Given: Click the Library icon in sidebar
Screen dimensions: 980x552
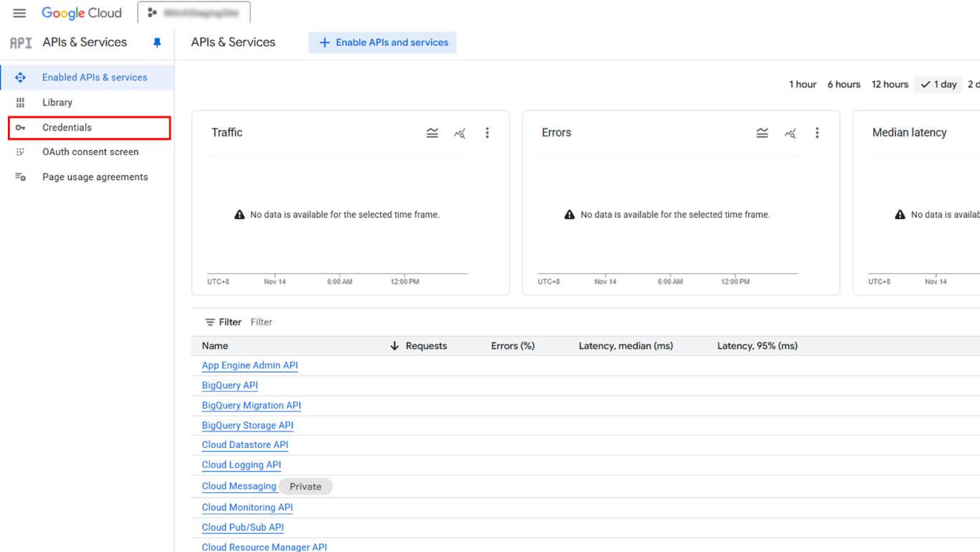Looking at the screenshot, I should pos(20,103).
